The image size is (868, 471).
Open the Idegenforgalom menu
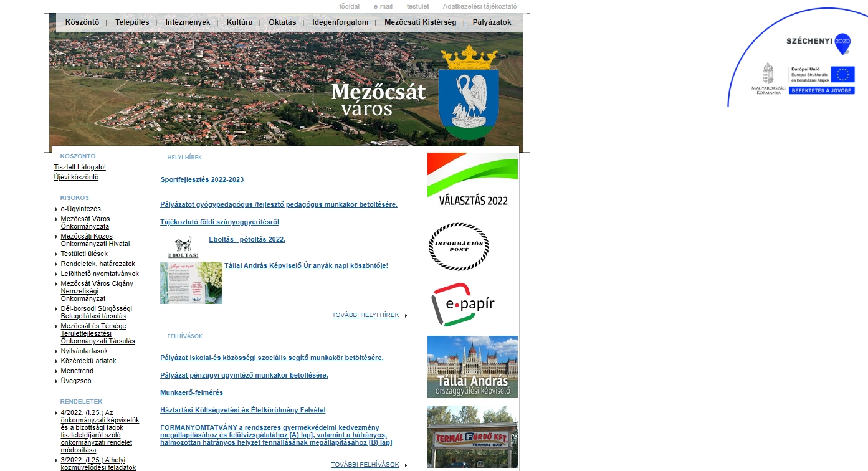pyautogui.click(x=340, y=22)
